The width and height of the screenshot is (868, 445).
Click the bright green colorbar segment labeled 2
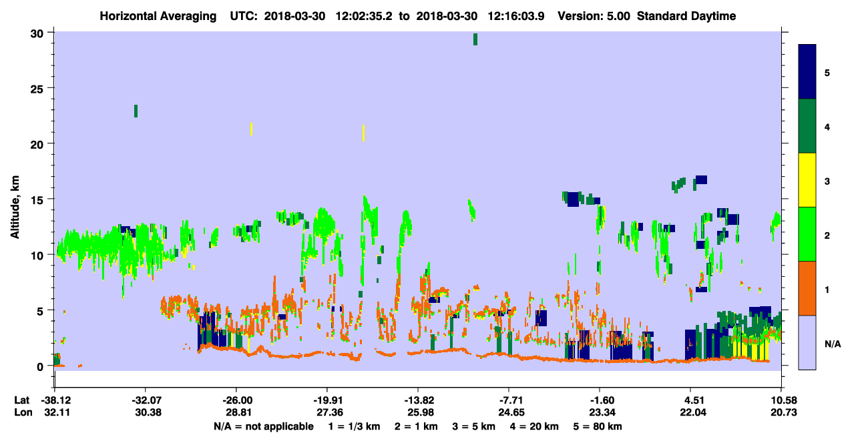pos(807,234)
